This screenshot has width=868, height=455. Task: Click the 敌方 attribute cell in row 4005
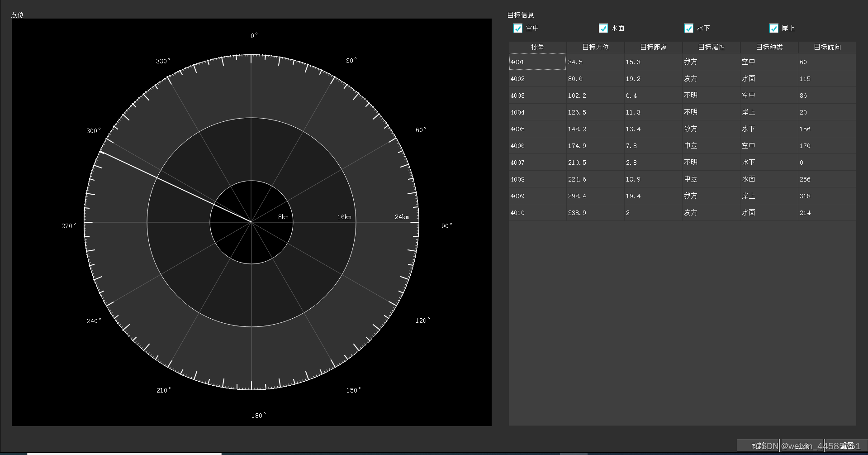coord(711,129)
